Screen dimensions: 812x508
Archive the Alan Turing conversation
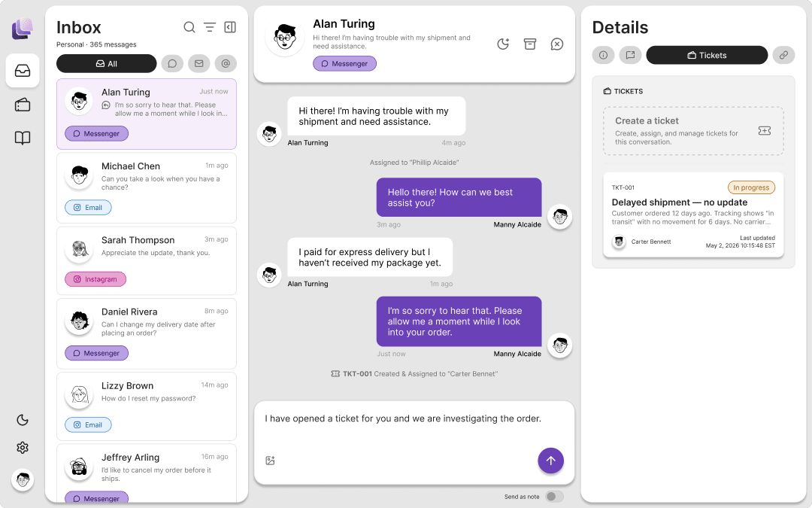coord(530,44)
